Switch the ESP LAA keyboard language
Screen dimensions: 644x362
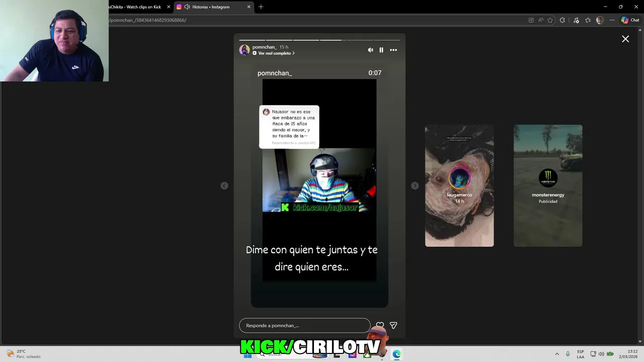coord(581,354)
